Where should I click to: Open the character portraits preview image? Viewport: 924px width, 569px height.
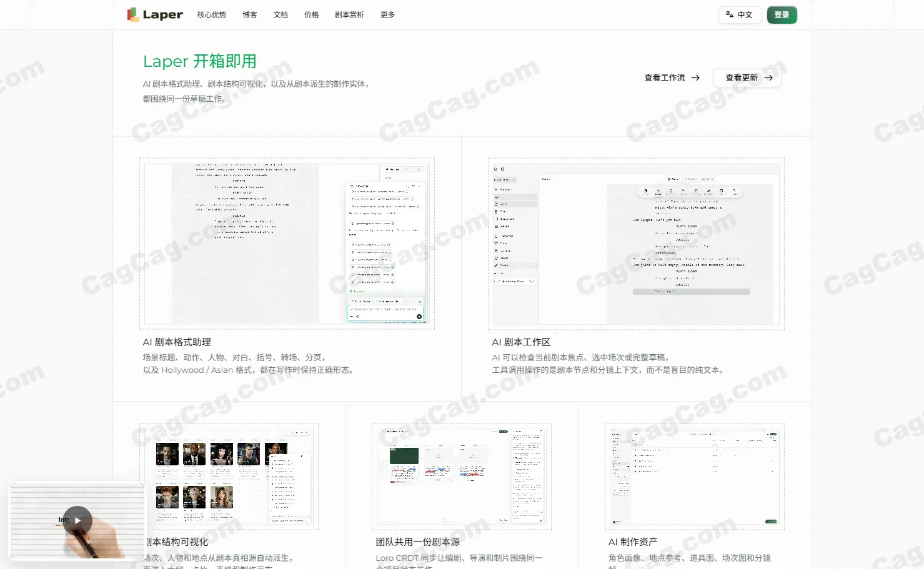point(229,477)
